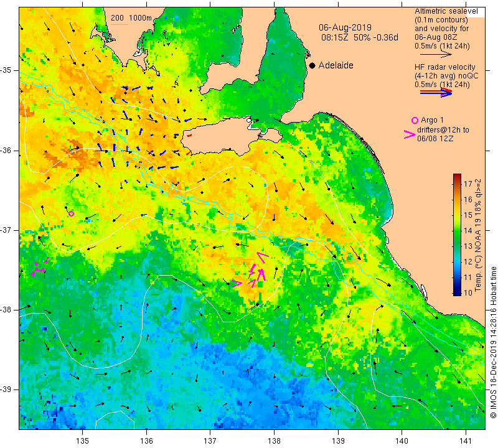Click the magenta drifter cluster near 137.8E

click(x=251, y=271)
